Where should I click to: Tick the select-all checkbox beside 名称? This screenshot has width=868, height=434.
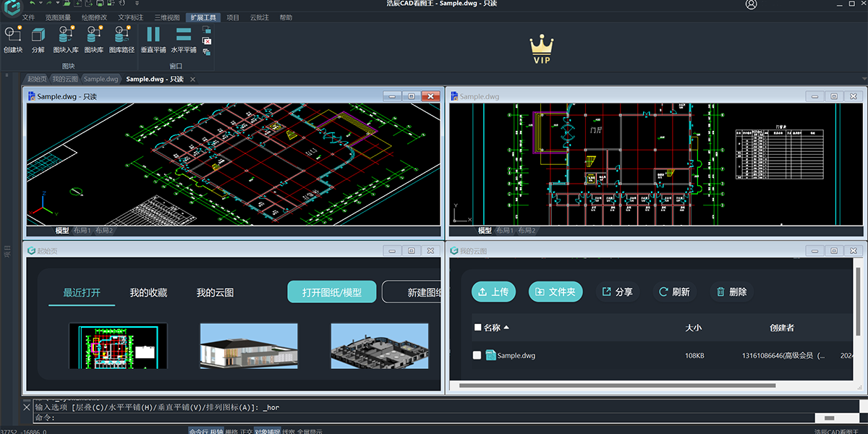tap(477, 328)
